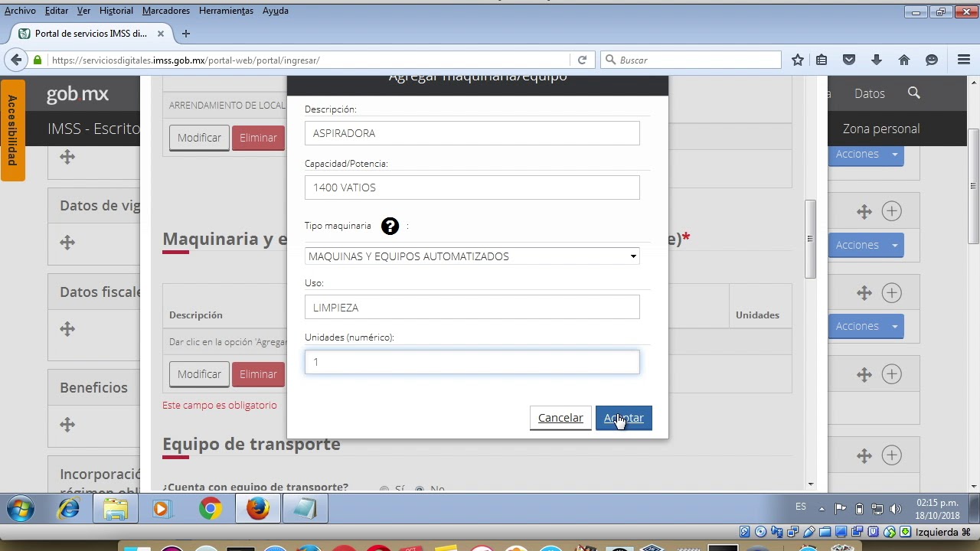The width and height of the screenshot is (980, 551).
Task: Open the Datos link in the header
Action: (x=870, y=93)
